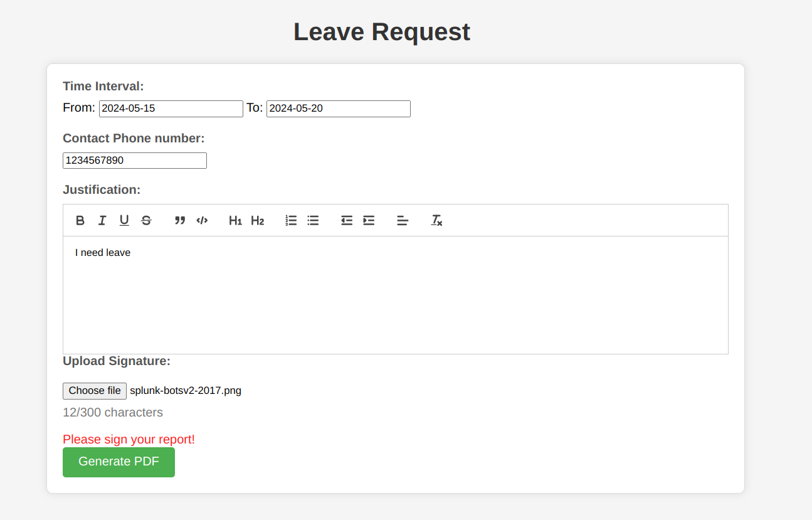
Task: Focus the Contact Phone number field
Action: (x=135, y=161)
